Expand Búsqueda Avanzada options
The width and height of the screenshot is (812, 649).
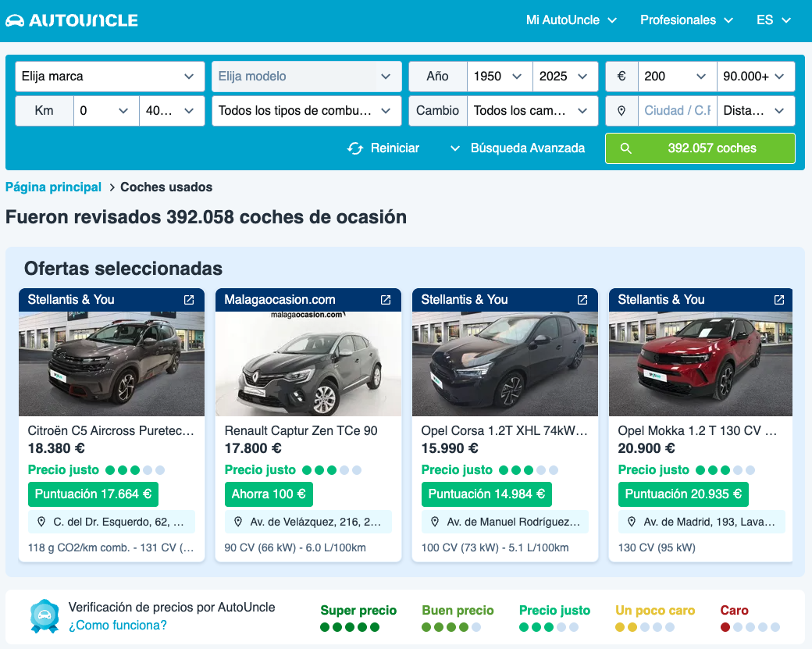coord(518,148)
